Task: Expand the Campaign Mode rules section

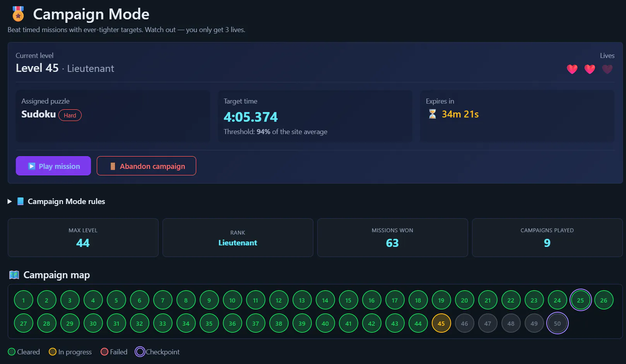Action: click(56, 201)
